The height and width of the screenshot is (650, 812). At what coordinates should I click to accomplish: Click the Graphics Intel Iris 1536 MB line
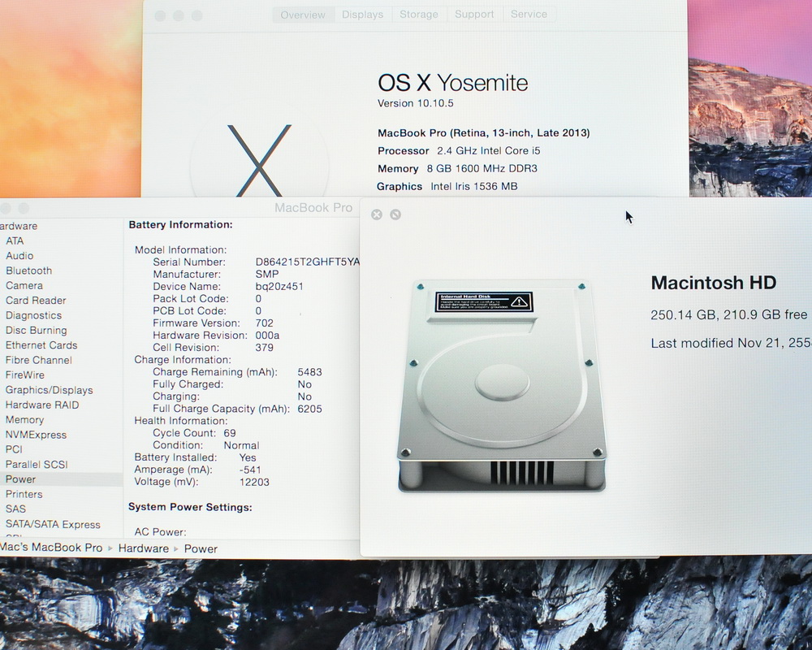(x=447, y=186)
